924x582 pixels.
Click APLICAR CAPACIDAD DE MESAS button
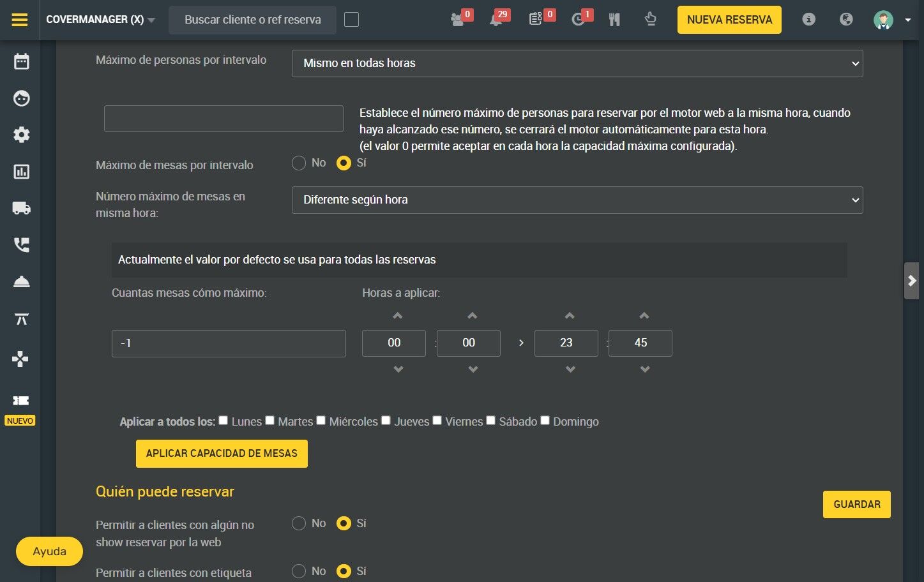222,454
